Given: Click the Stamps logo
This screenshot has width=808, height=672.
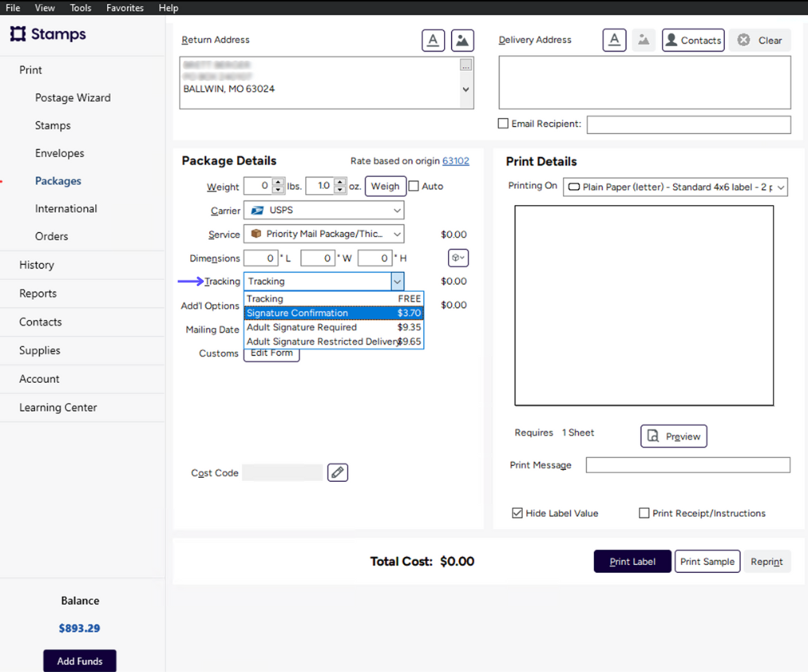Looking at the screenshot, I should coord(48,34).
